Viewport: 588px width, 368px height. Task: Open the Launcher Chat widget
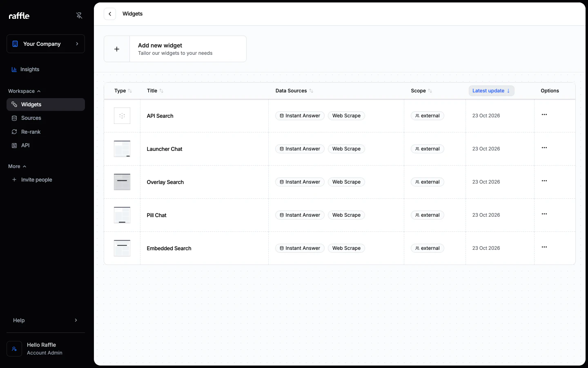(165, 149)
